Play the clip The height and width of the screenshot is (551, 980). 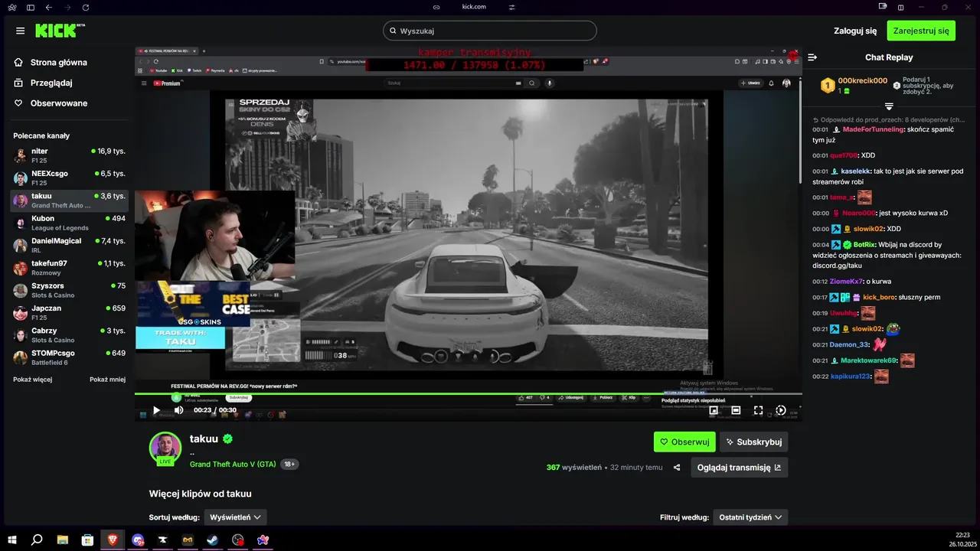156,410
